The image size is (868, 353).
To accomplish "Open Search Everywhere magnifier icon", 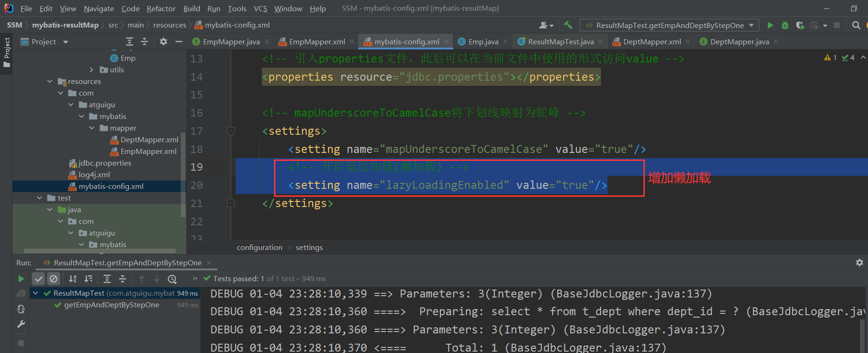I will click(856, 25).
